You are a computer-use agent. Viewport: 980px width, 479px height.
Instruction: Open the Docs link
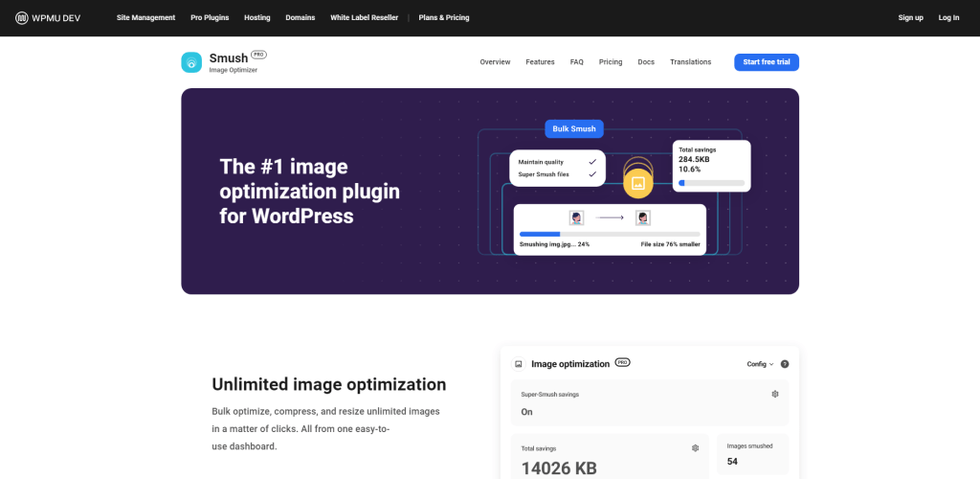click(646, 62)
